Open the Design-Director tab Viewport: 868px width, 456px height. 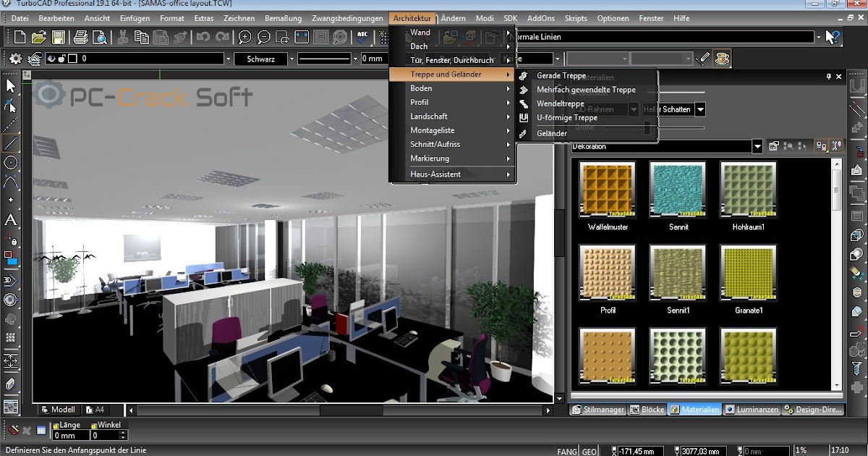click(x=813, y=410)
